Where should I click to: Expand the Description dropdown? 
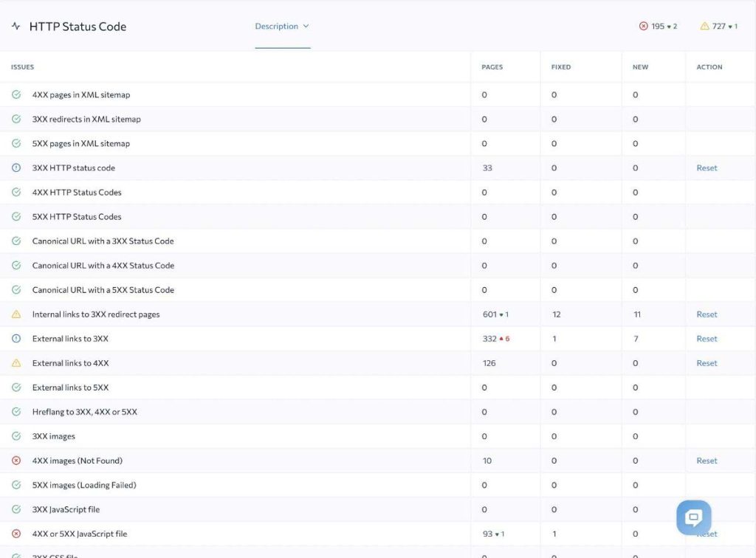pyautogui.click(x=282, y=27)
